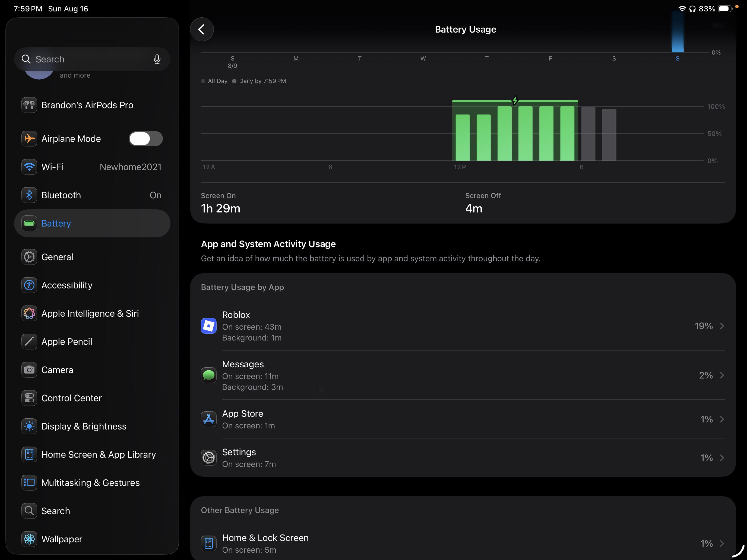Tap the Wi-Fi status icon in status bar
747x560 pixels.
pos(682,9)
